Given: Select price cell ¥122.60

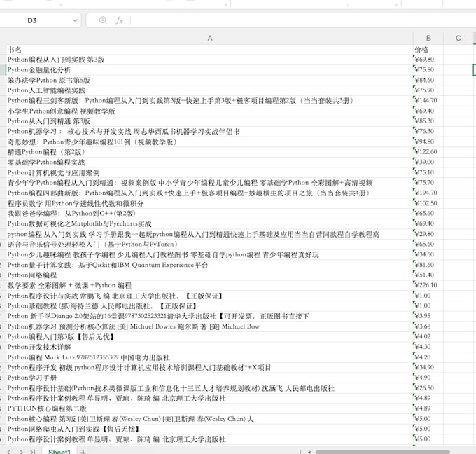Looking at the screenshot, I should [x=428, y=151].
